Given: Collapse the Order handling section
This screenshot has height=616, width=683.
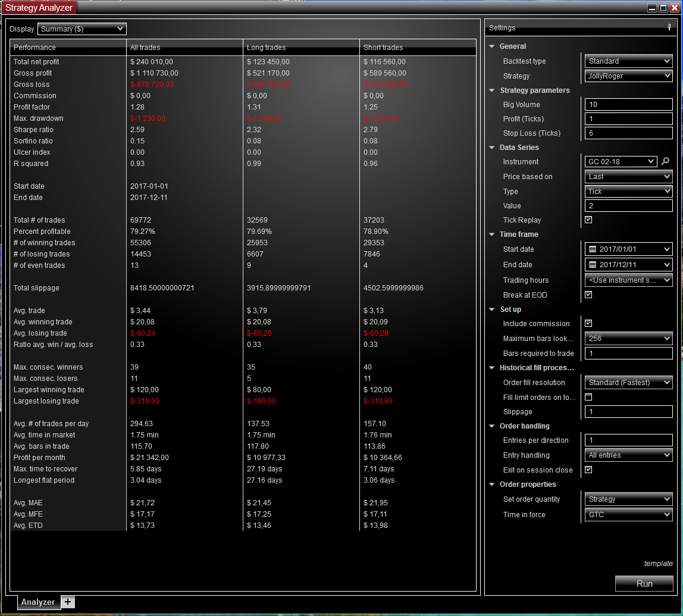Looking at the screenshot, I should click(492, 426).
